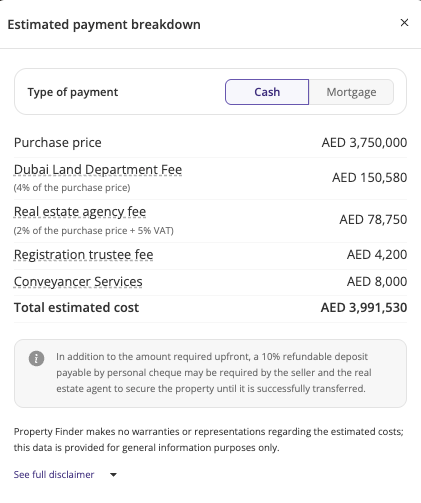Click the AED 78,750 agency fee amount

coord(373,220)
